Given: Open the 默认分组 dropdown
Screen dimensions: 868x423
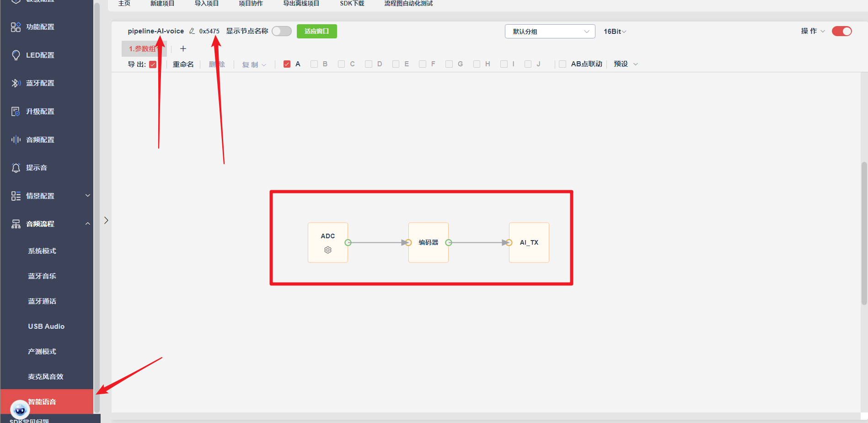Looking at the screenshot, I should click(x=550, y=32).
